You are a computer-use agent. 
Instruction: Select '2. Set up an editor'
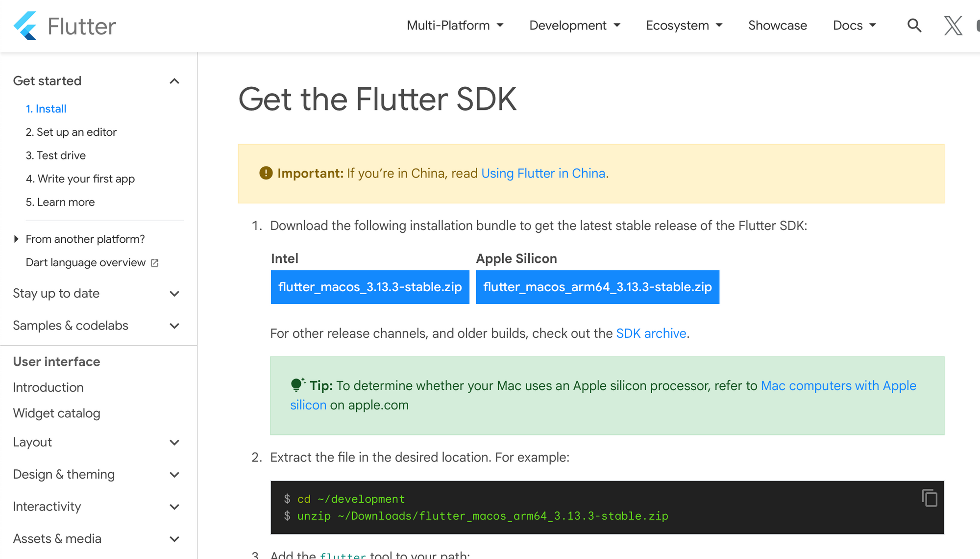pos(71,132)
